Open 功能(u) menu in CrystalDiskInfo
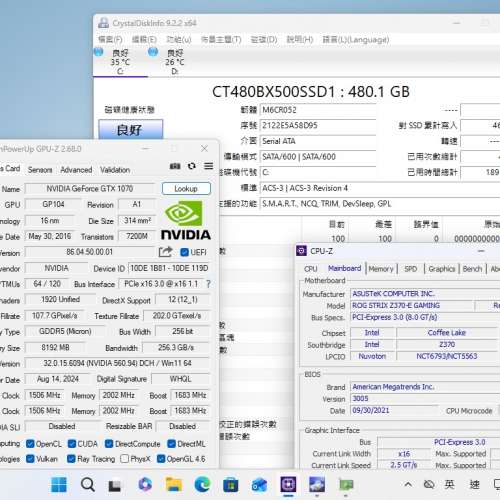The width and height of the screenshot is (500, 500). pyautogui.click(x=179, y=40)
